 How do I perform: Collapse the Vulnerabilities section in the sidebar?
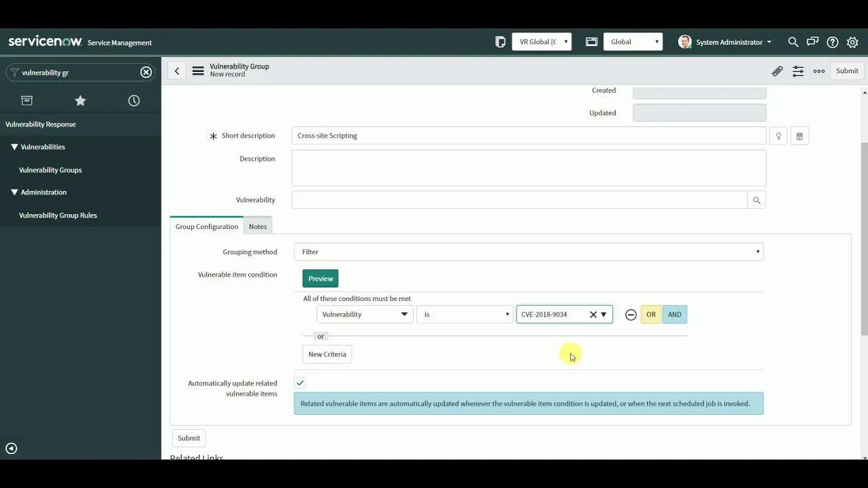[14, 146]
